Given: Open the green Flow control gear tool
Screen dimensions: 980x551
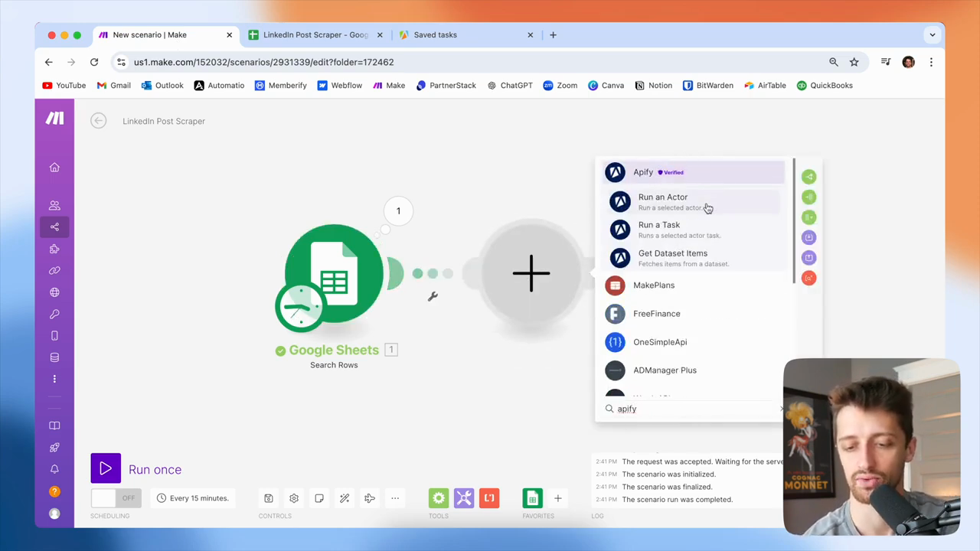Looking at the screenshot, I should coord(439,498).
